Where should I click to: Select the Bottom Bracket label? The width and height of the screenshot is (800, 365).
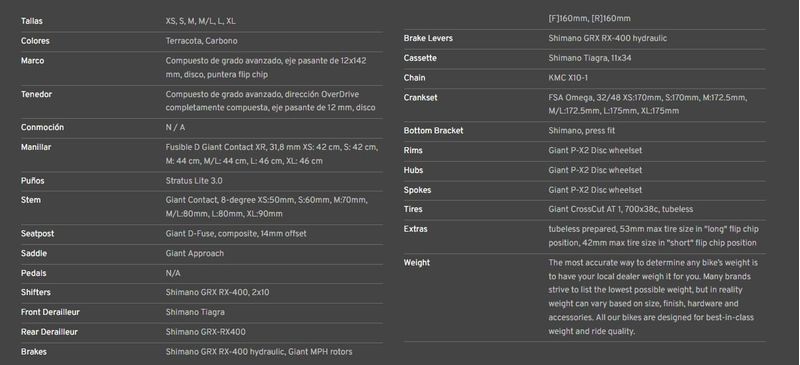433,131
